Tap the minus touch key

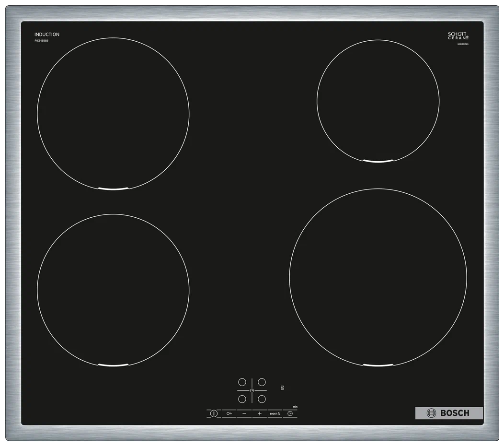click(244, 413)
